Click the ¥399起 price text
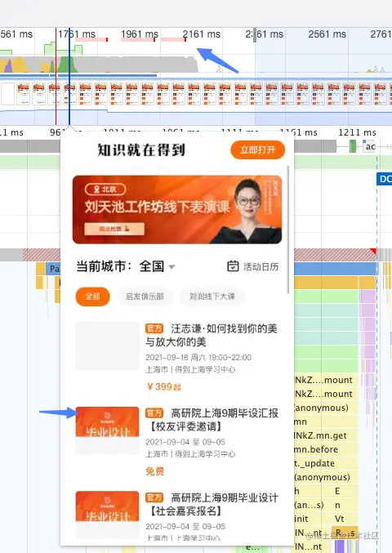The width and height of the screenshot is (392, 553). click(x=163, y=387)
